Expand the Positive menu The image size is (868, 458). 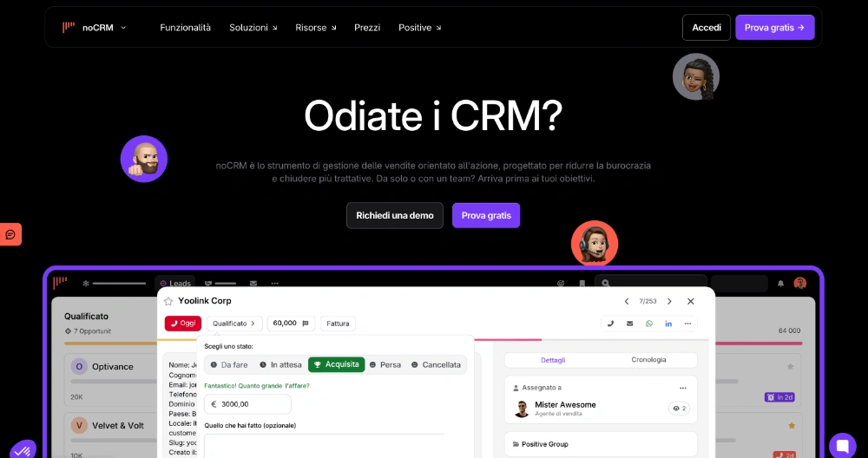[419, 27]
